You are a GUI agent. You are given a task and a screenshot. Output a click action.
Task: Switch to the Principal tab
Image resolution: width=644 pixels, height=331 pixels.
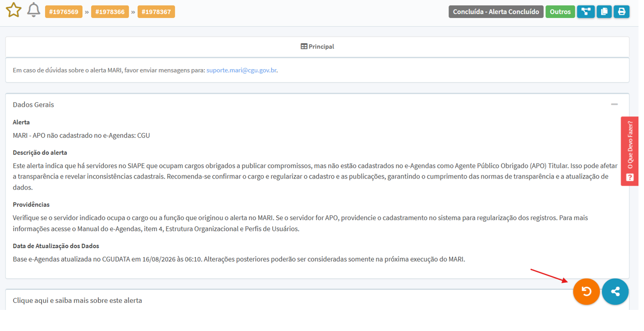pyautogui.click(x=317, y=47)
